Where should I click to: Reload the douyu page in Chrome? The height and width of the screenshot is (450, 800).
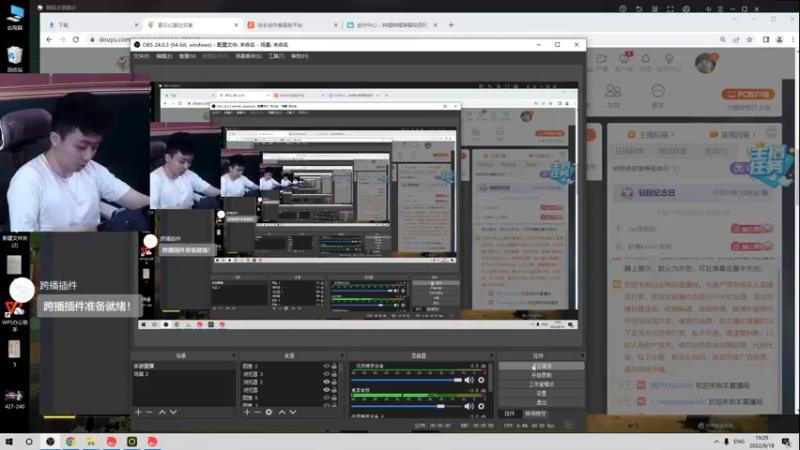76,39
